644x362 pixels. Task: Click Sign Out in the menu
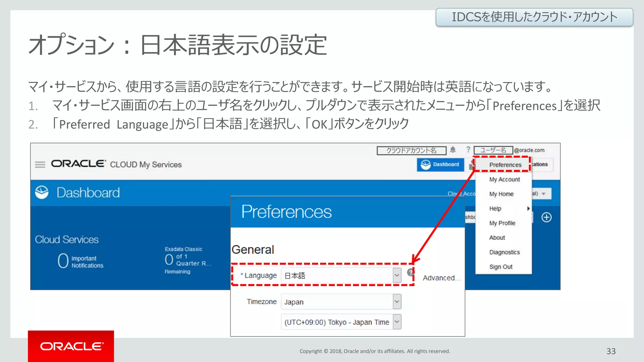501,267
